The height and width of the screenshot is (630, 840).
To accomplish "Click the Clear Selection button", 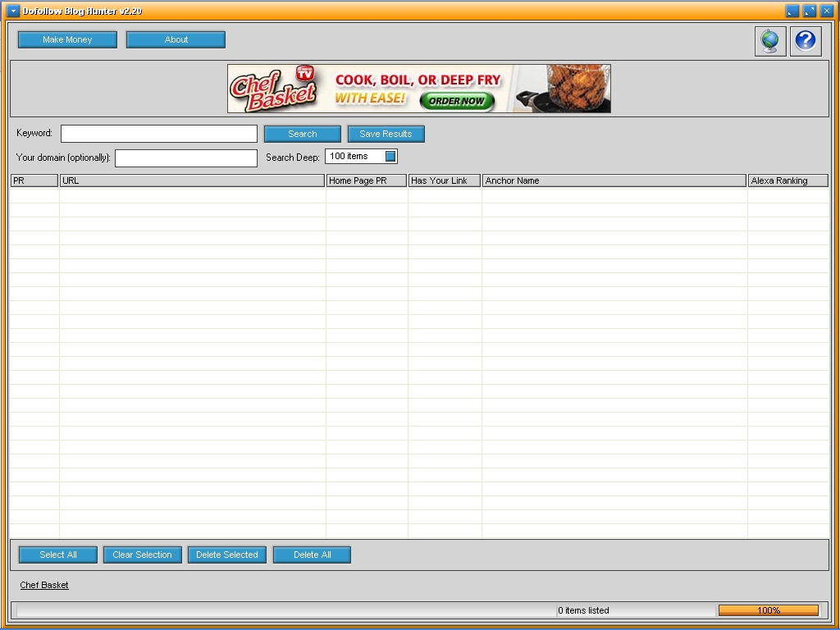I will tap(143, 555).
